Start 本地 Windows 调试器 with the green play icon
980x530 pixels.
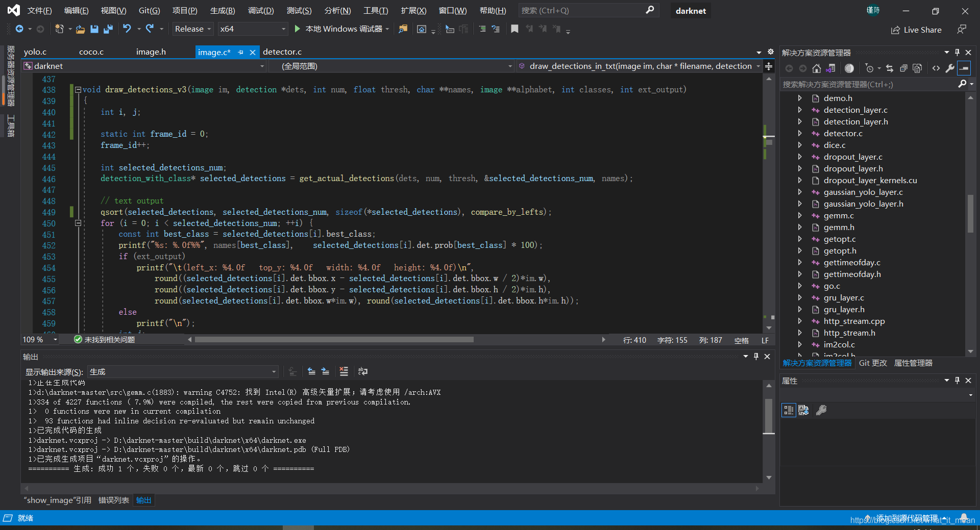(x=298, y=29)
